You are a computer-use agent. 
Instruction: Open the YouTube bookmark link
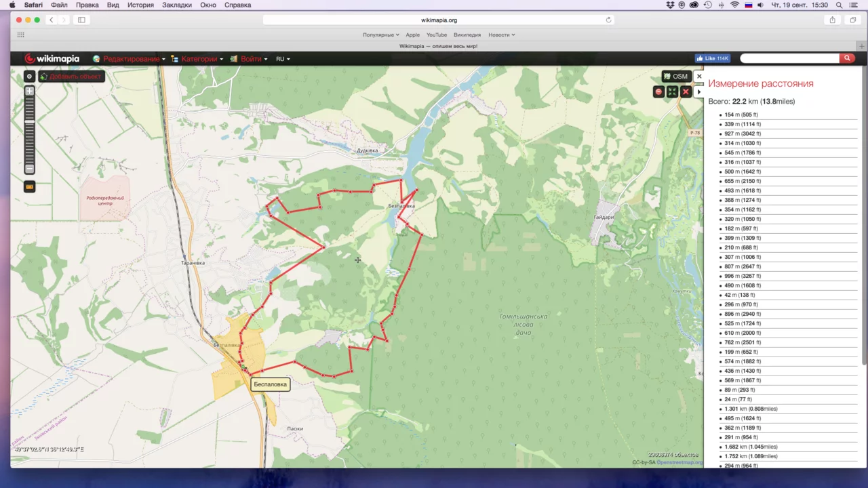[x=437, y=35]
